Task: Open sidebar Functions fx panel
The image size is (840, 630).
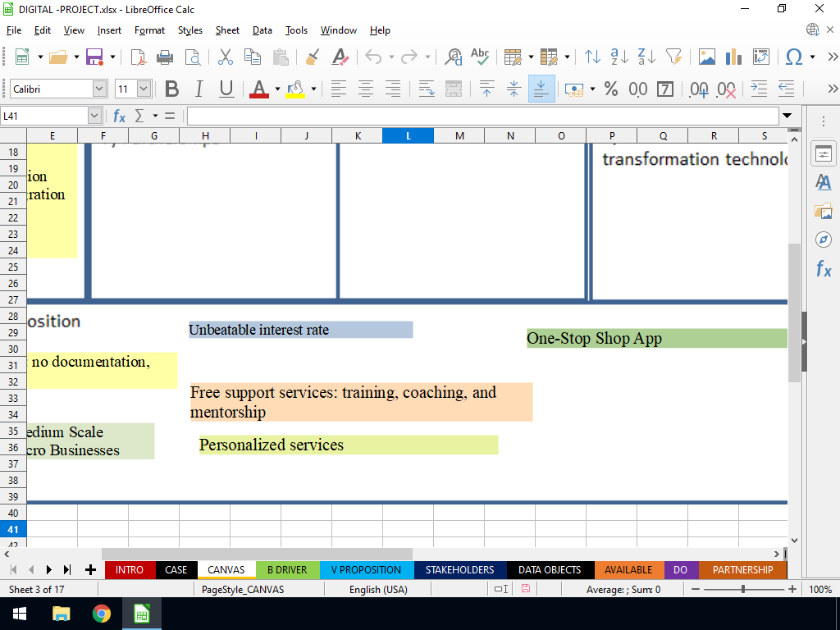Action: click(824, 268)
